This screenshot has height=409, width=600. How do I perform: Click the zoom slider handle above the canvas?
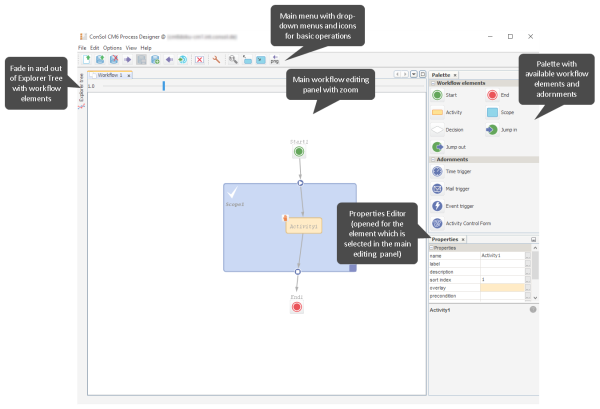point(164,86)
